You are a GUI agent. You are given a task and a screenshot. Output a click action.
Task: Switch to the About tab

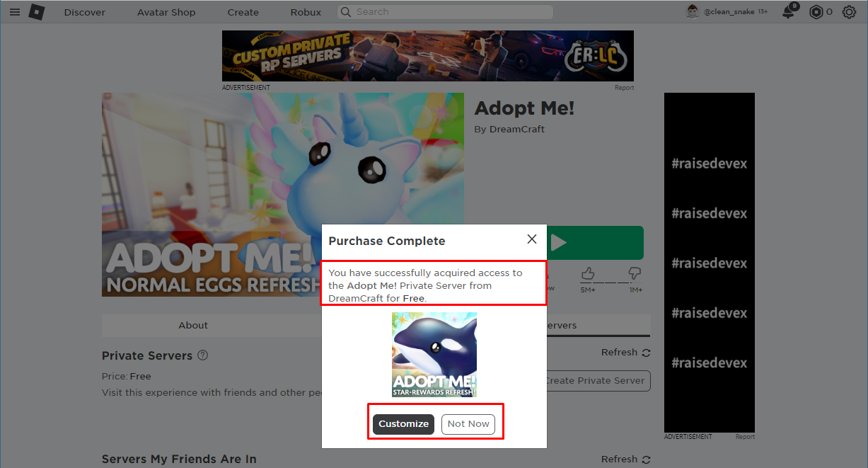coord(193,325)
